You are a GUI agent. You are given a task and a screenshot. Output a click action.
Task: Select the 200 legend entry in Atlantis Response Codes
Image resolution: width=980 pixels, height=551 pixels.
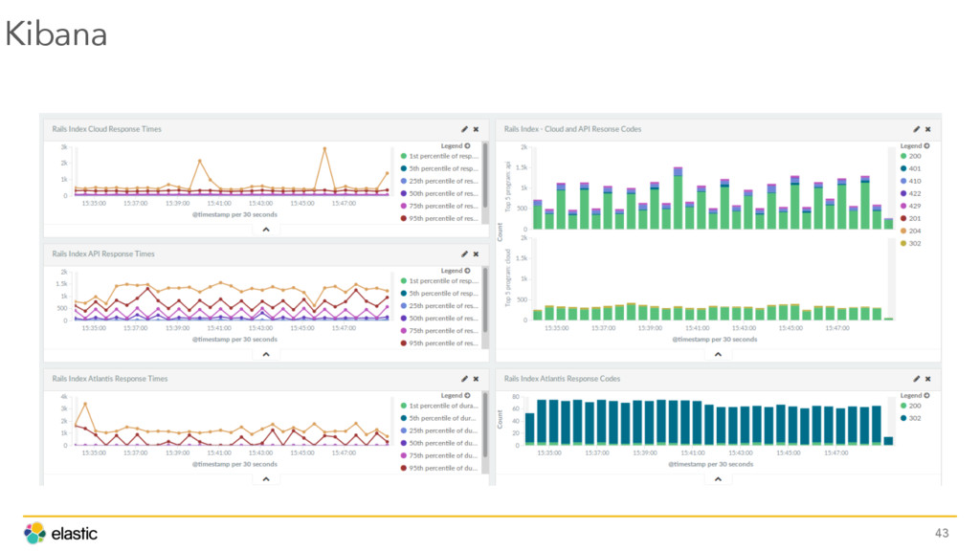point(911,406)
